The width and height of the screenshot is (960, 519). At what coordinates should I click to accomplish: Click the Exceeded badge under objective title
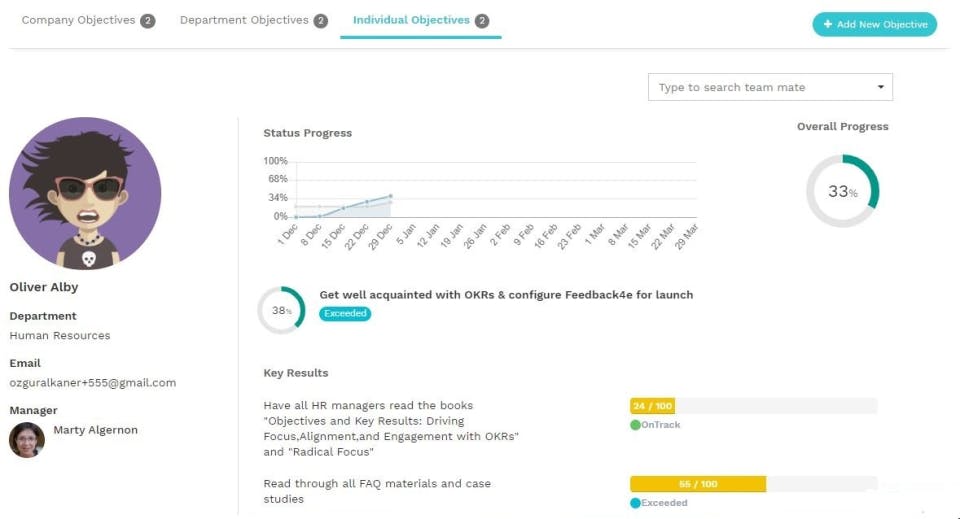coord(345,314)
